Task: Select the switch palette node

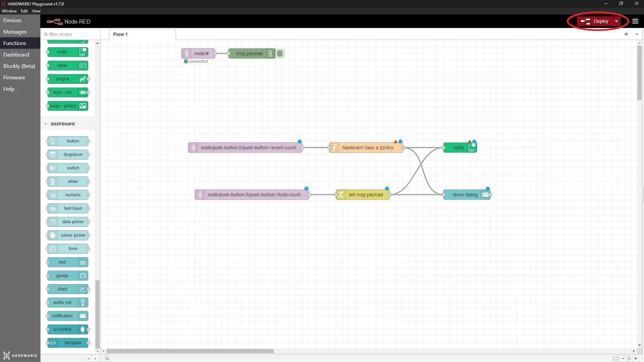Action: [x=68, y=168]
